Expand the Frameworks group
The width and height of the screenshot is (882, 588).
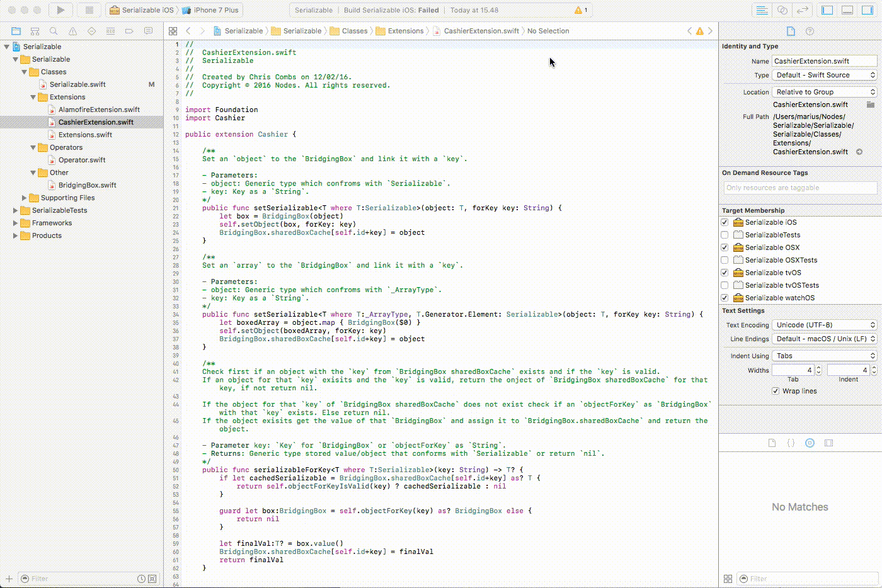(x=16, y=223)
